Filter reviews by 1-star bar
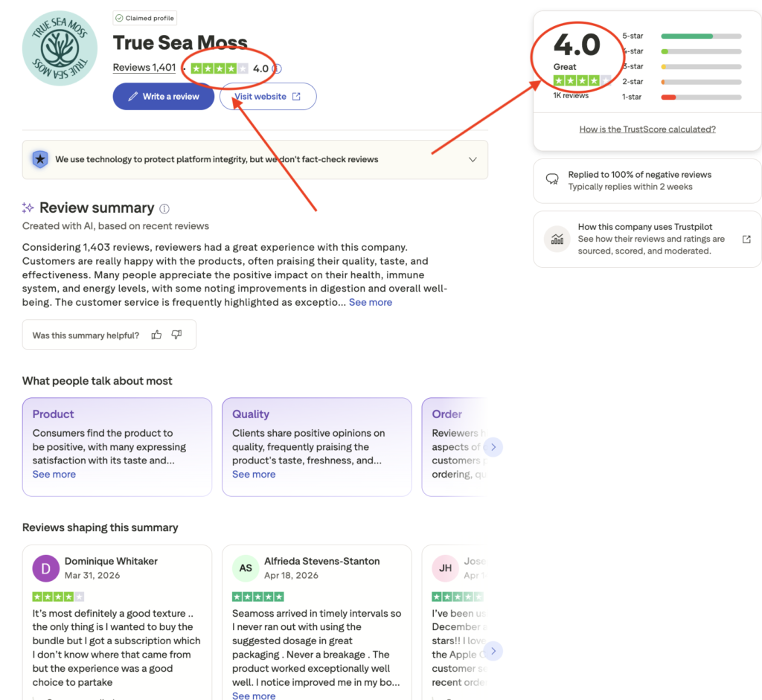Viewport: 762px width, 700px height. coord(701,97)
